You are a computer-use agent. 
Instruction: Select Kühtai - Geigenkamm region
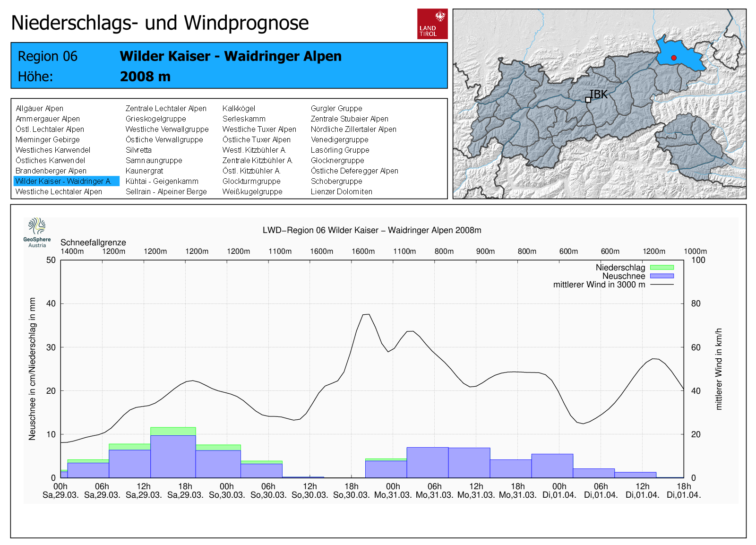point(162,181)
